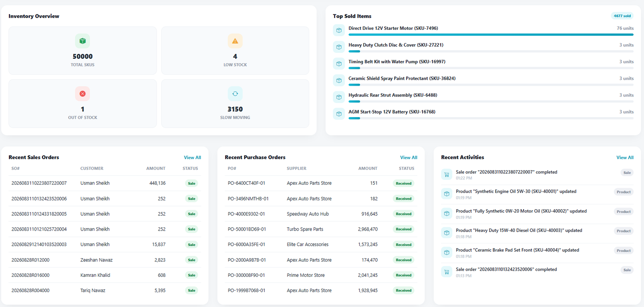The image size is (644, 307).
Task: Click Product tag on Ceramic Brake Pad activity
Action: coord(623,251)
